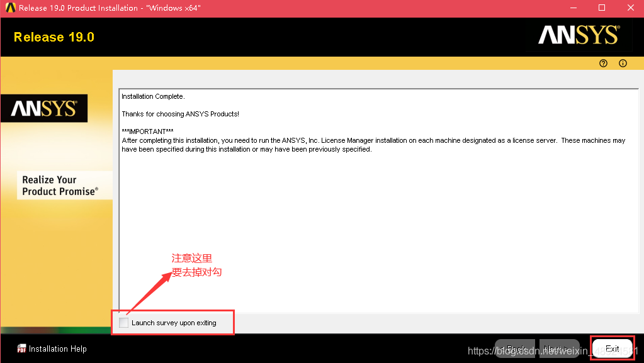Click the help question mark icon

point(603,64)
